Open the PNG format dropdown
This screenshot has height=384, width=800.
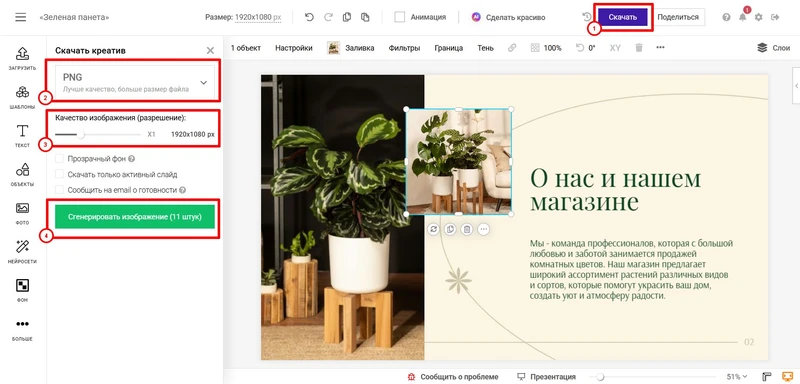point(135,82)
